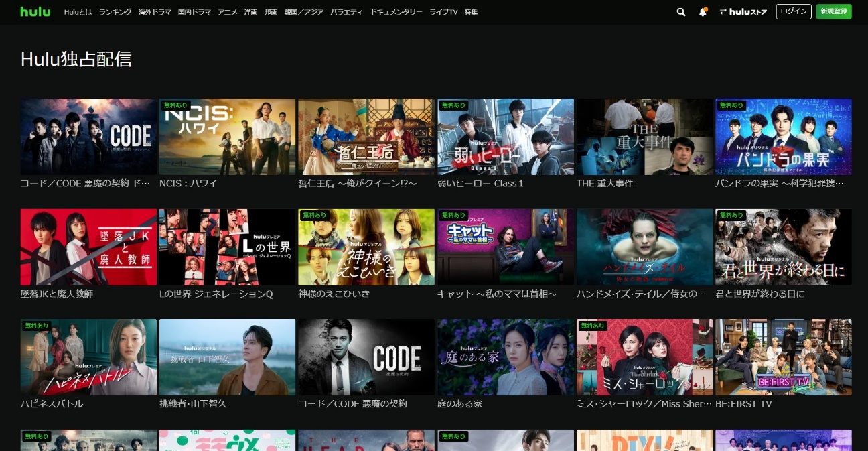Viewport: 868px width, 451px height.
Task: Click title text キャット ~私のママは首相~
Action: pyautogui.click(x=497, y=294)
